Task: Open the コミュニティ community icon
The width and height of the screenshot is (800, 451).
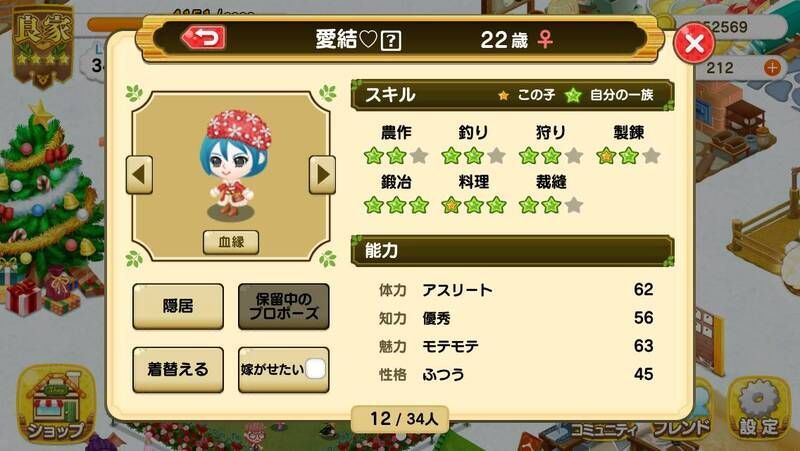Action: pyautogui.click(x=604, y=430)
